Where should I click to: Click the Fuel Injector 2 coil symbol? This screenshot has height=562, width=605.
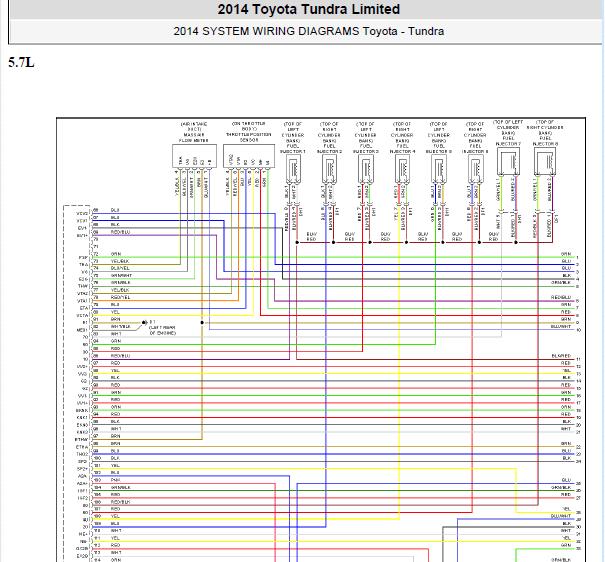(330, 170)
